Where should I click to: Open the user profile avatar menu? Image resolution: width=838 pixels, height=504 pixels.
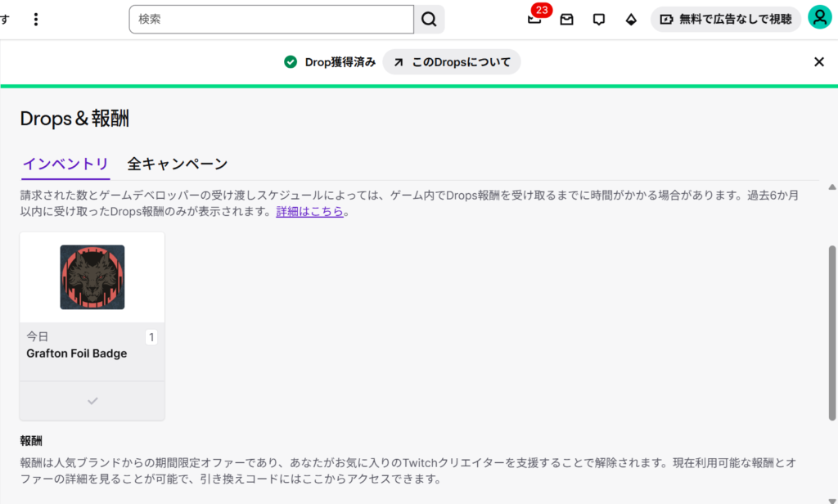(x=820, y=17)
